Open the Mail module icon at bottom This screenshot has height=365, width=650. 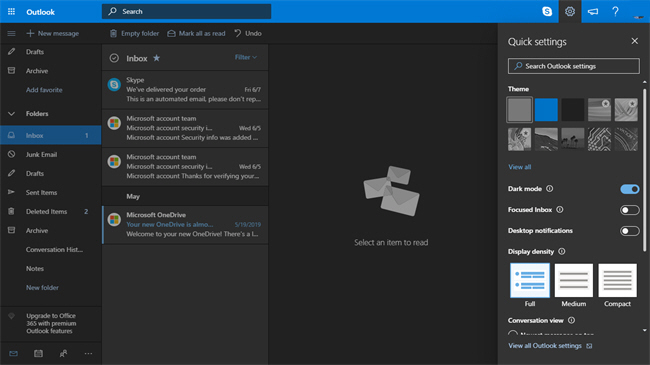click(x=13, y=353)
